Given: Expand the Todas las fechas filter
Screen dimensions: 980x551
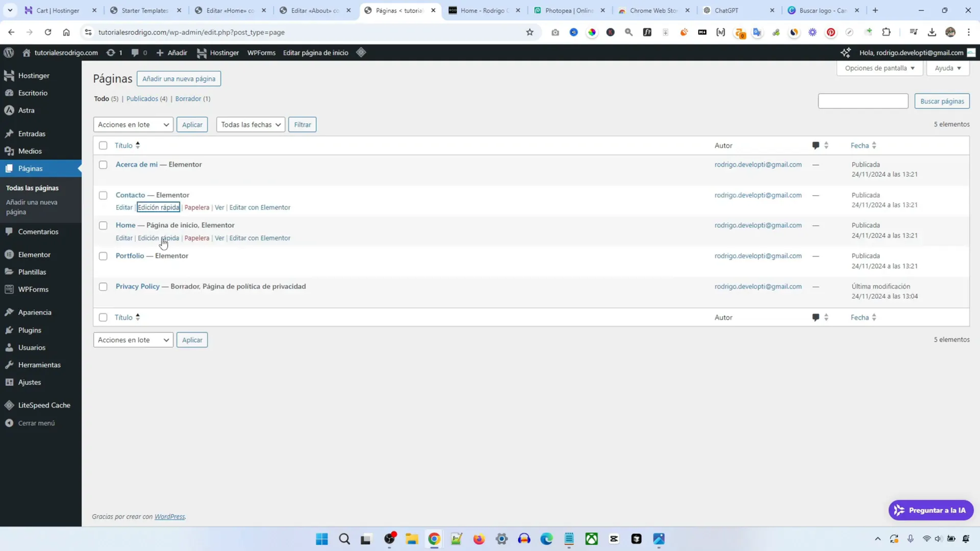Looking at the screenshot, I should coord(250,125).
